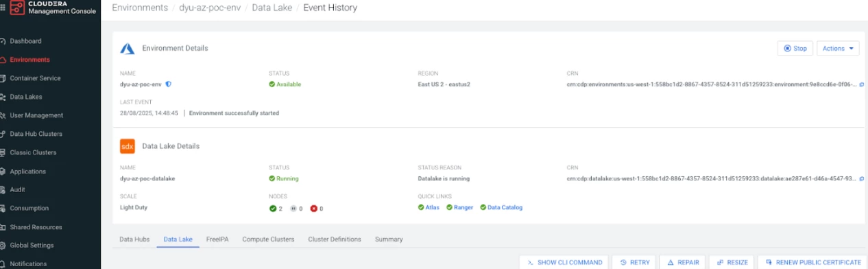Open Classic Clusters in the sidebar
Viewport: 868px width, 269px height.
tap(33, 152)
